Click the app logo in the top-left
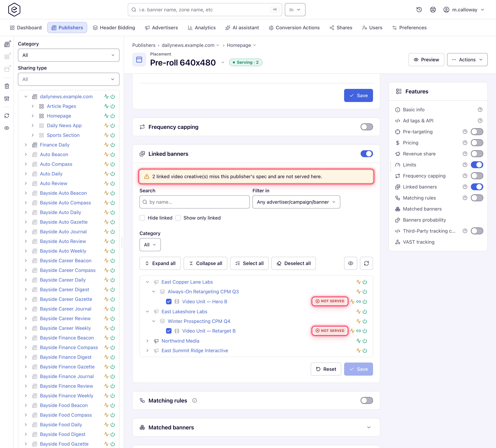 (x=14, y=10)
